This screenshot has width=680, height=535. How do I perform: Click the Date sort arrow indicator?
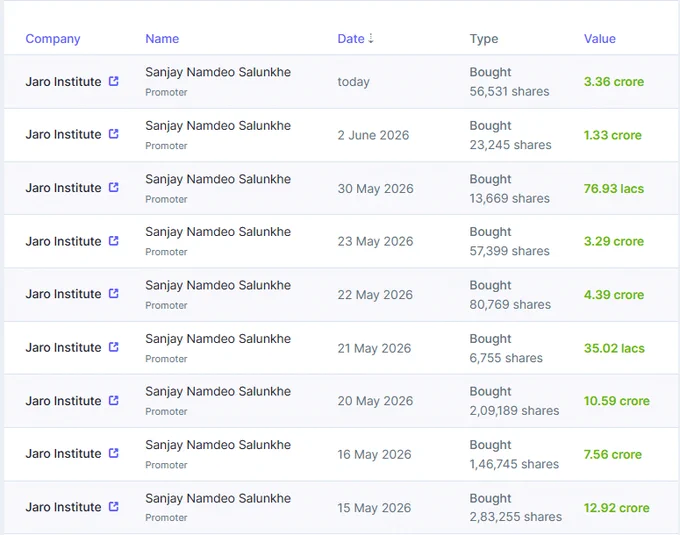pos(371,39)
